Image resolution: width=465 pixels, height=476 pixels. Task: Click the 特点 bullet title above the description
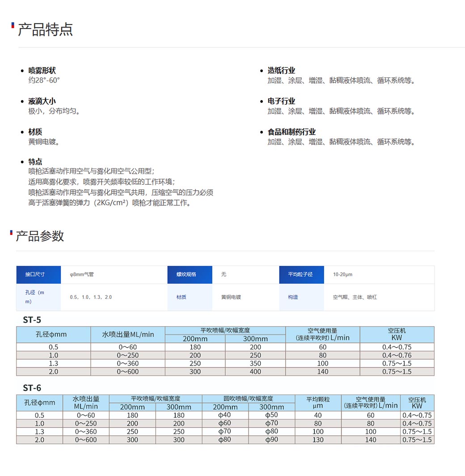35,162
